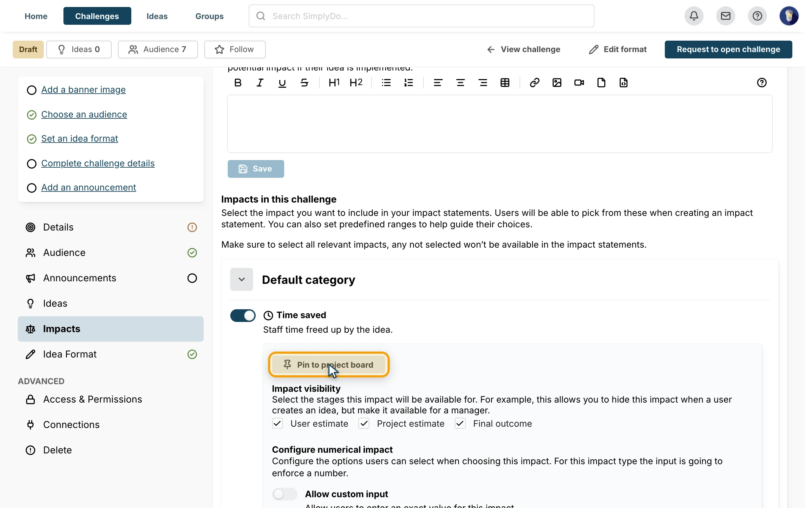Insert a bulleted list
This screenshot has width=812, height=508.
386,83
